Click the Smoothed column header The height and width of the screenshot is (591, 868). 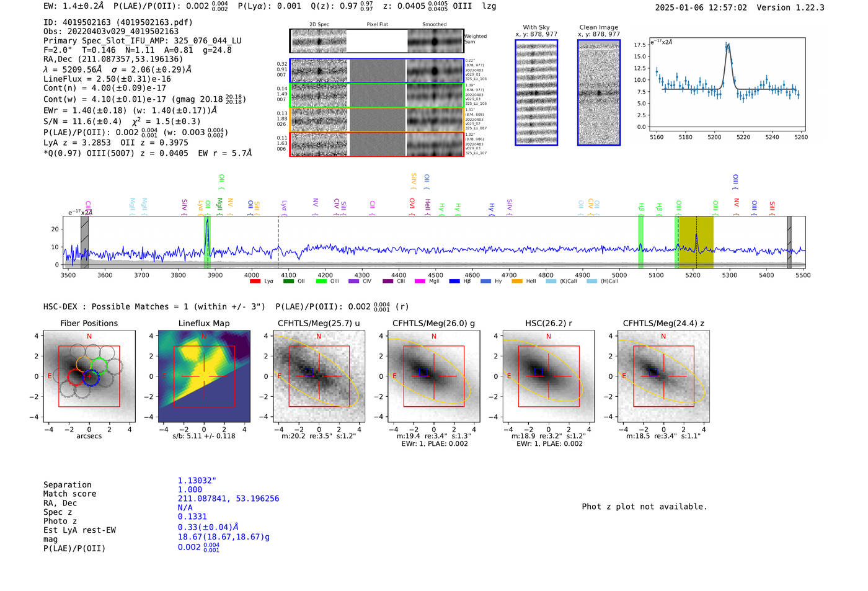tap(435, 25)
